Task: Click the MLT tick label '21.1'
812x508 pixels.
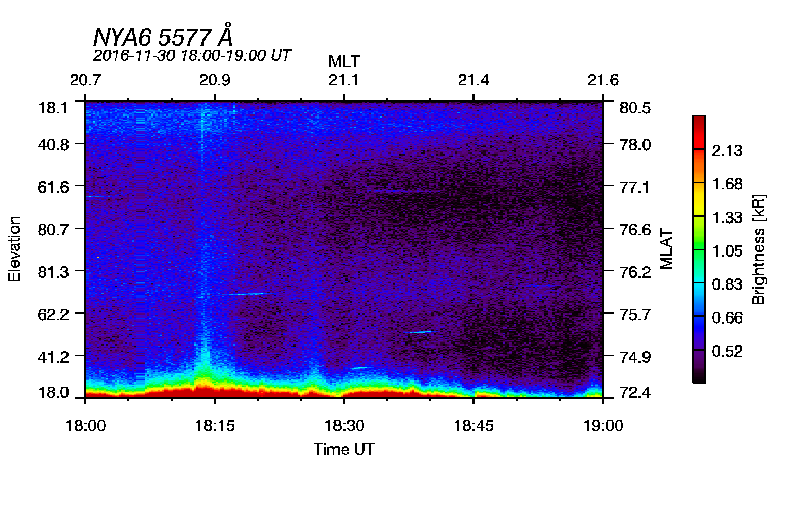Action: [x=344, y=80]
